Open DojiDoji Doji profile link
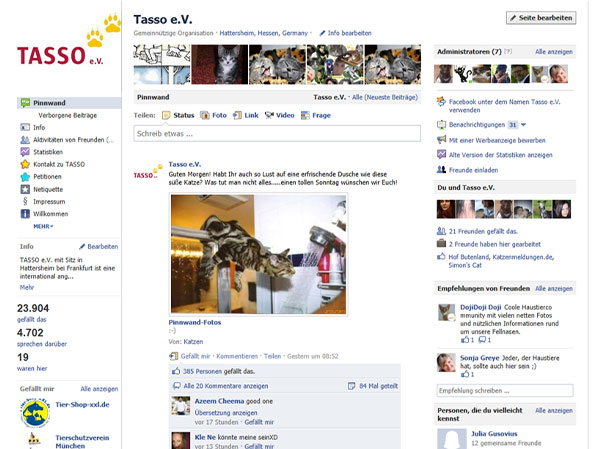 (480, 307)
